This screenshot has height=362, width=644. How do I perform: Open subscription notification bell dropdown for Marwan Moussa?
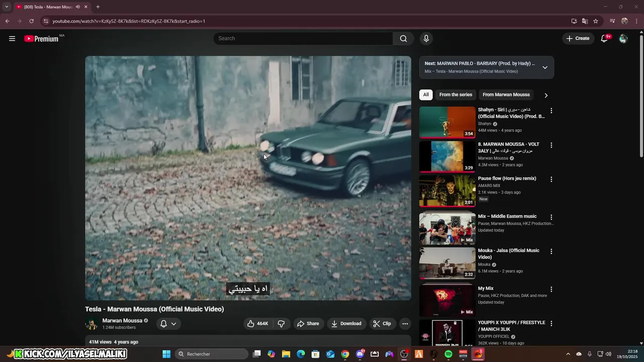coord(168,324)
